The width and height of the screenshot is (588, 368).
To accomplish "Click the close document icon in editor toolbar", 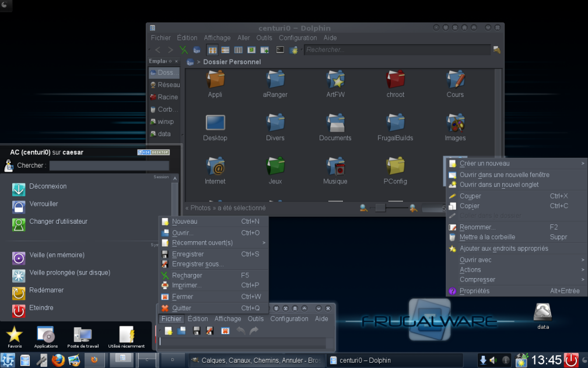I will point(225,331).
